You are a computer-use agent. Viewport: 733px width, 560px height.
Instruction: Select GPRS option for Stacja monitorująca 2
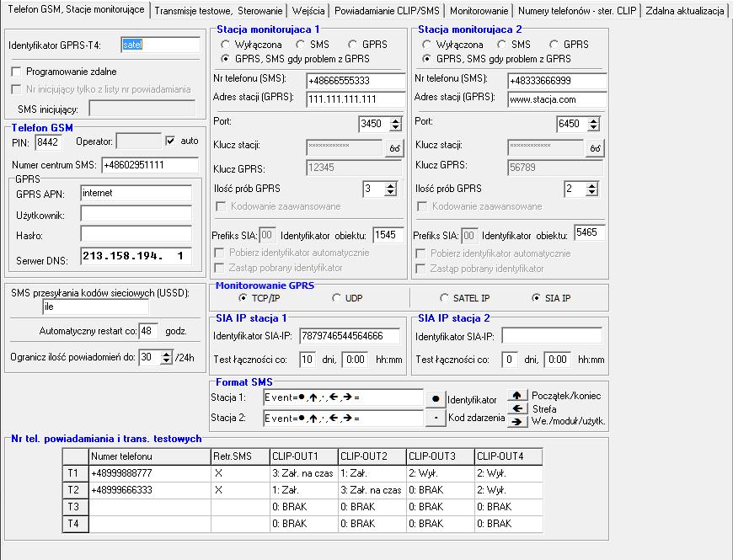tap(554, 45)
